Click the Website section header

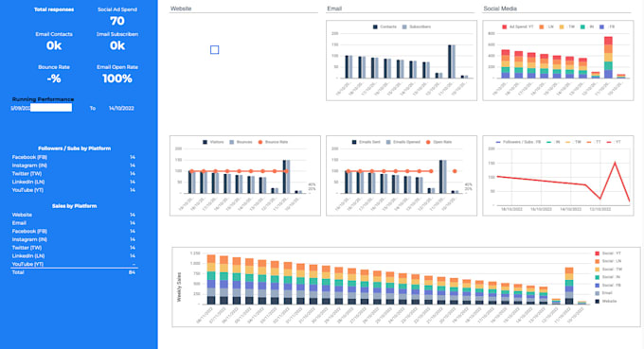coord(181,9)
